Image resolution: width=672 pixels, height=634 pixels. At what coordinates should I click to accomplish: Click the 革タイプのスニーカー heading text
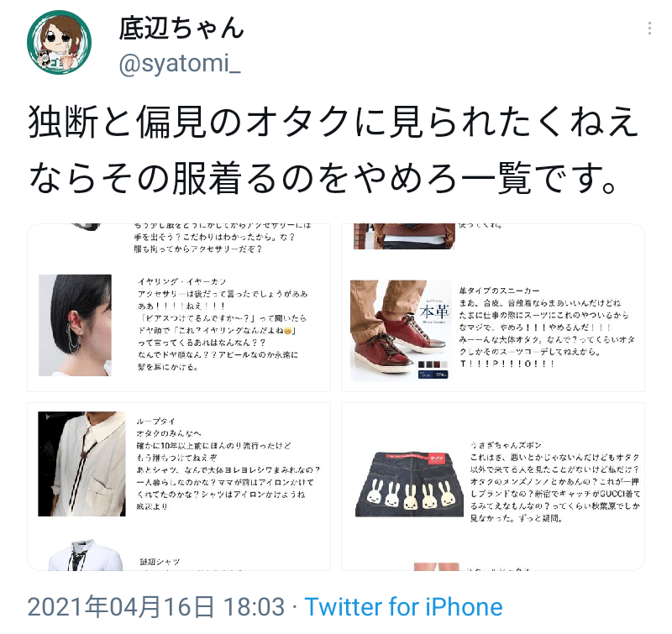[x=499, y=291]
